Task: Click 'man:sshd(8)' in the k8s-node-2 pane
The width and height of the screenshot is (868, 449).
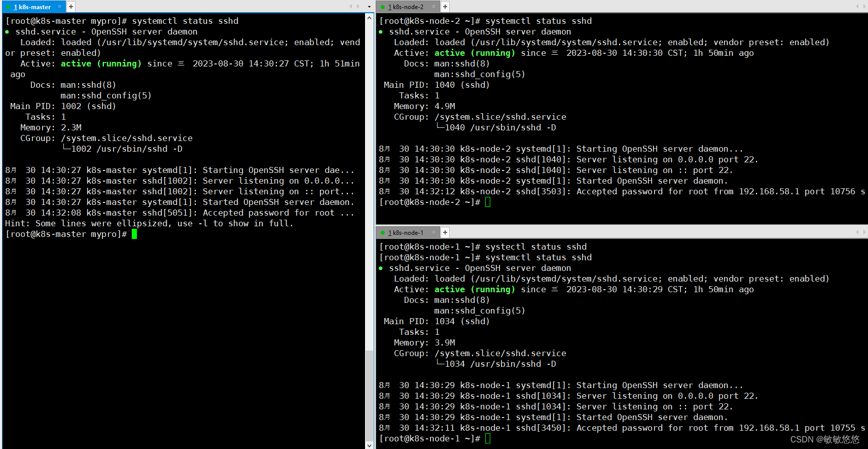Action: pyautogui.click(x=462, y=63)
